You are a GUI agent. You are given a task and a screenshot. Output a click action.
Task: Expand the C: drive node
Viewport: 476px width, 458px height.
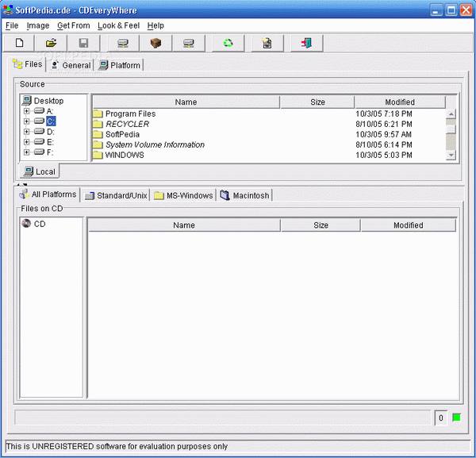point(26,121)
